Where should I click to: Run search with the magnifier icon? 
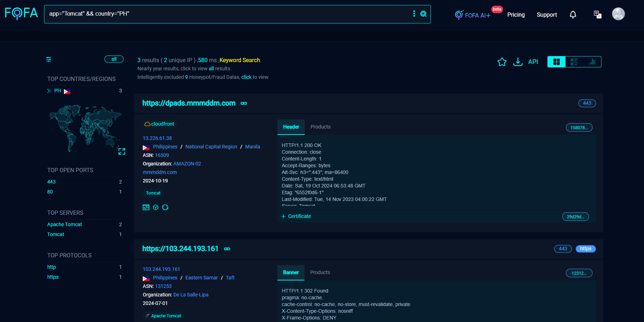click(x=423, y=14)
